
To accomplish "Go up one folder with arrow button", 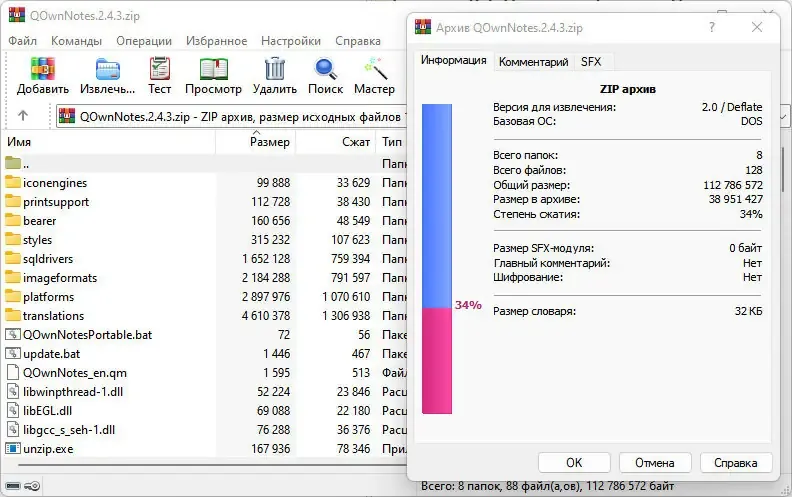I will (23, 116).
